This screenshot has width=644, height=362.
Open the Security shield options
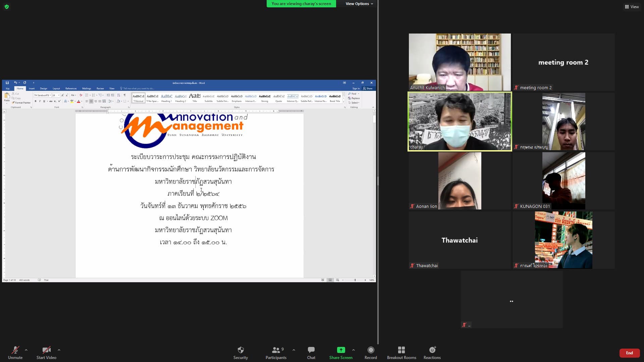240,352
